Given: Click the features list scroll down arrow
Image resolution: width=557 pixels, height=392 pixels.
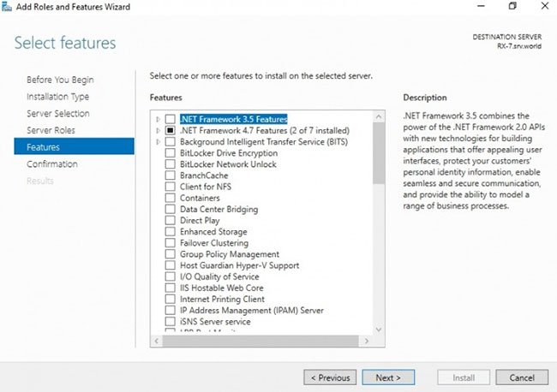Looking at the screenshot, I should [379, 330].
